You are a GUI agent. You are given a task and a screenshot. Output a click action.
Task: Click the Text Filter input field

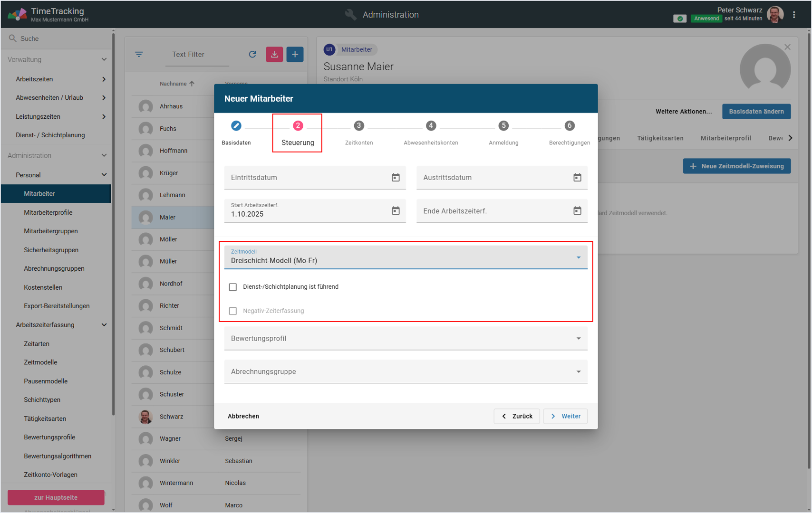[x=197, y=55]
